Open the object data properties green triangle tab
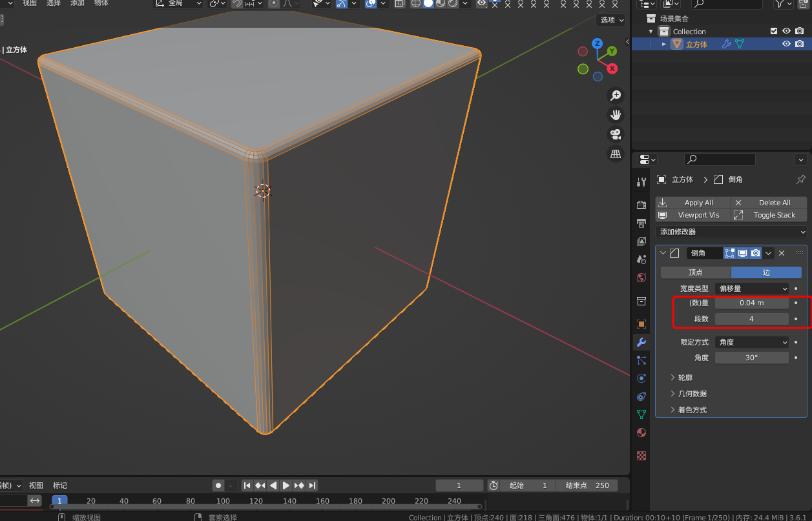 (641, 414)
